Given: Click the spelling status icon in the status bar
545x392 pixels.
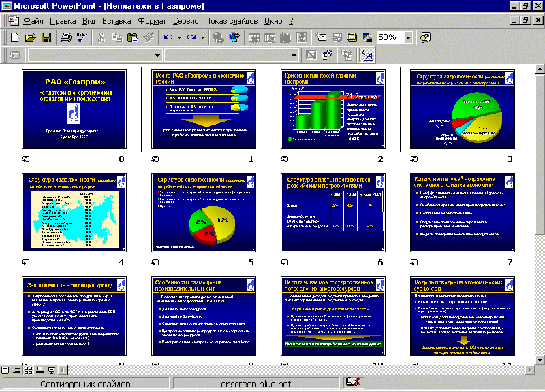Looking at the screenshot, I should 352,382.
